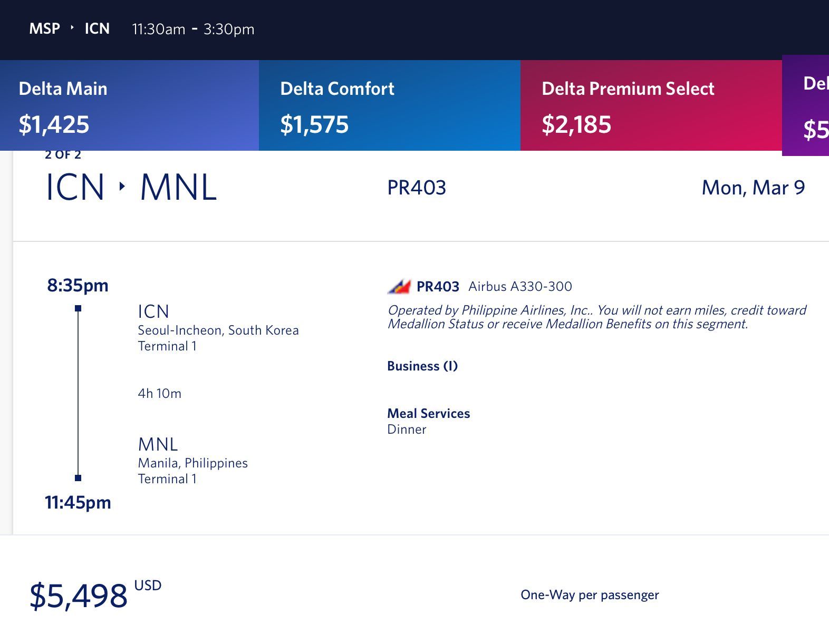The width and height of the screenshot is (829, 644).
Task: Select the Delta Main $1,425 fare
Action: click(x=129, y=105)
